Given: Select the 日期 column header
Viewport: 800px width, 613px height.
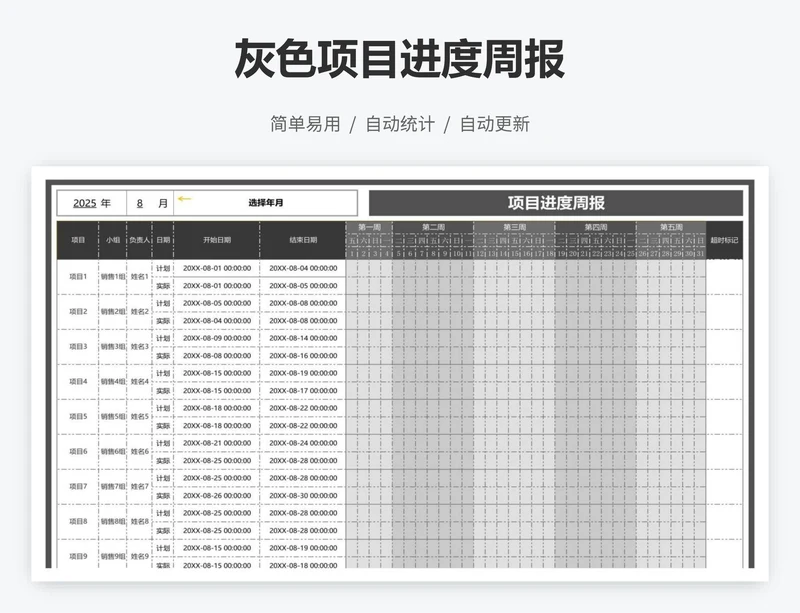Looking at the screenshot, I should click(163, 240).
